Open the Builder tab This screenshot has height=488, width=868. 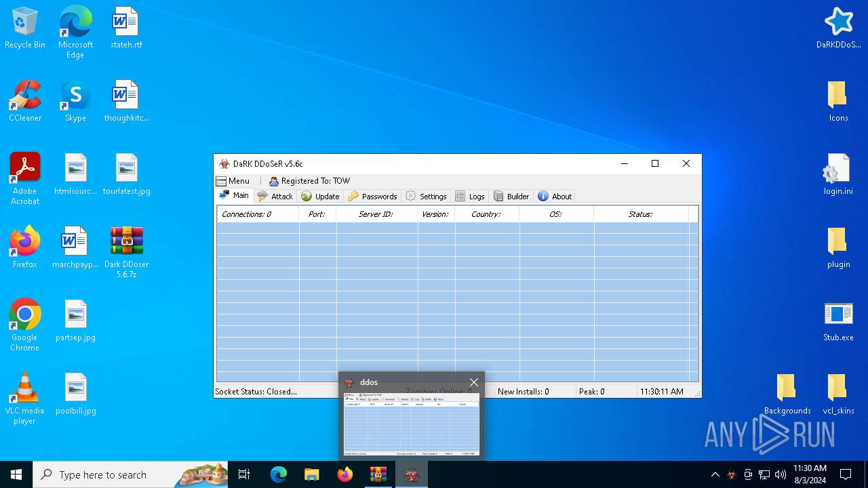511,197
